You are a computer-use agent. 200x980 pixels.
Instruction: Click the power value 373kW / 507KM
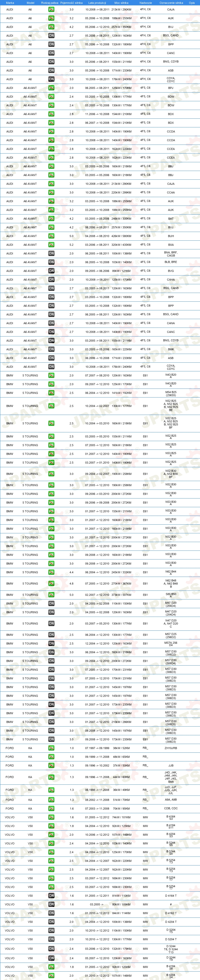pos(121,595)
